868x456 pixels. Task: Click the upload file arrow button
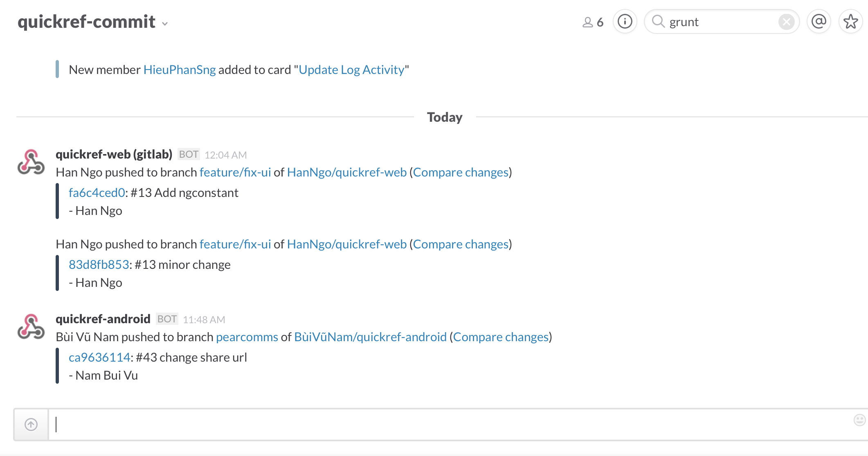[x=31, y=425]
